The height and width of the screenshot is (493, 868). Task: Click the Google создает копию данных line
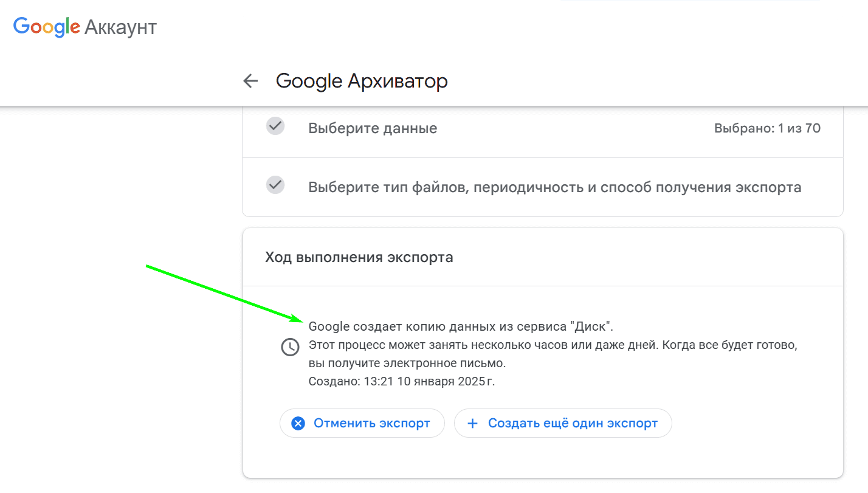461,326
